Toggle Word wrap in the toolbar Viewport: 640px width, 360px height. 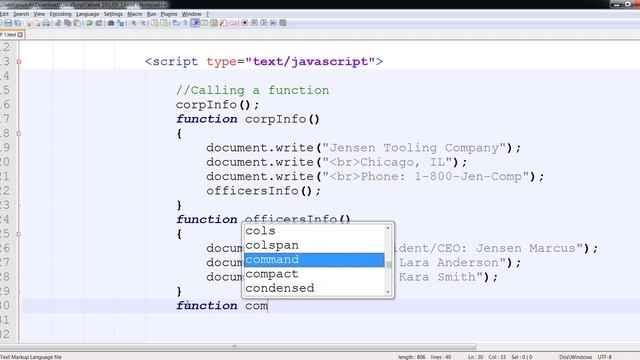click(176, 23)
